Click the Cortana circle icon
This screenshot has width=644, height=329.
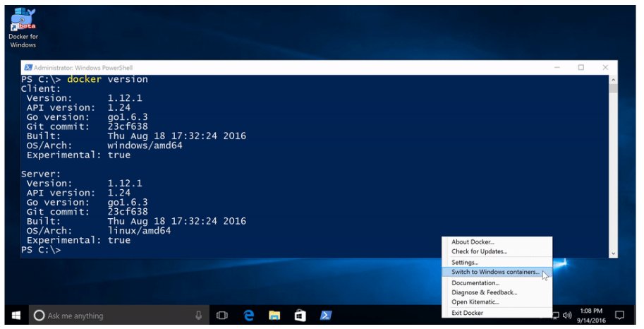pos(39,316)
